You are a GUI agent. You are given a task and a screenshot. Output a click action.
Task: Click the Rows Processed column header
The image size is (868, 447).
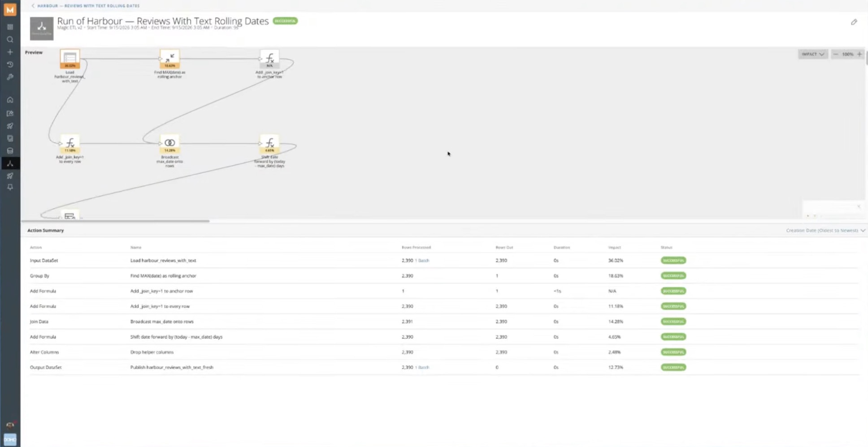[x=416, y=247]
